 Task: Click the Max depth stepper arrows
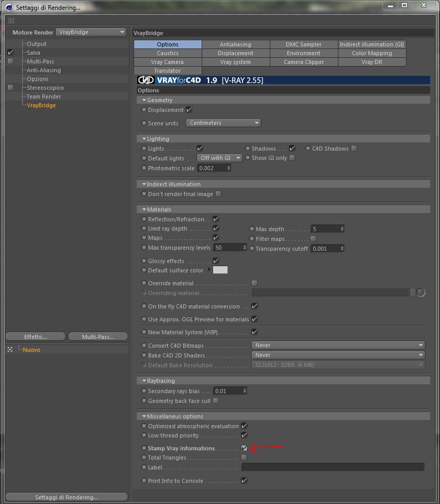342,229
